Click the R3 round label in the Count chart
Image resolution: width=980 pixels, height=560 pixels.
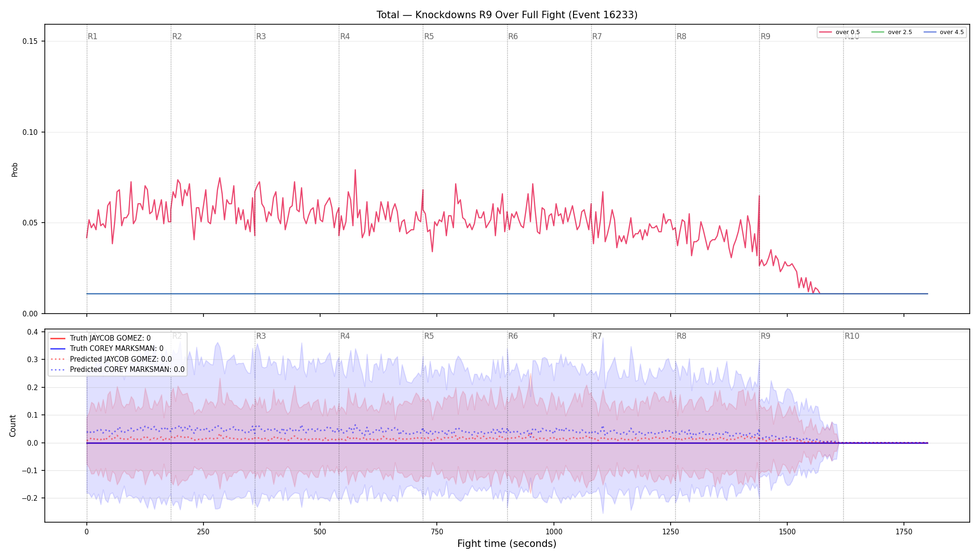coord(261,336)
